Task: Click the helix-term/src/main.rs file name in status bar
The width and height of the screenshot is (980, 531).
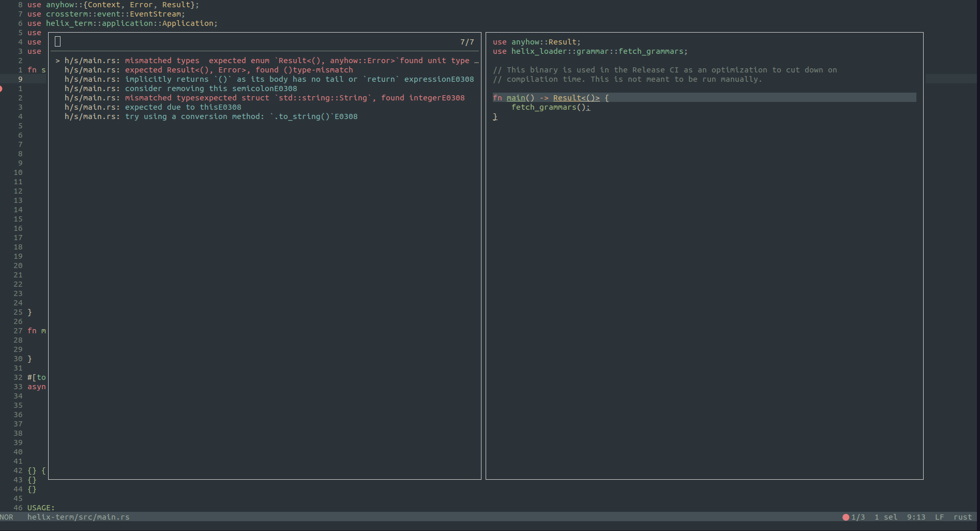Action: point(79,517)
